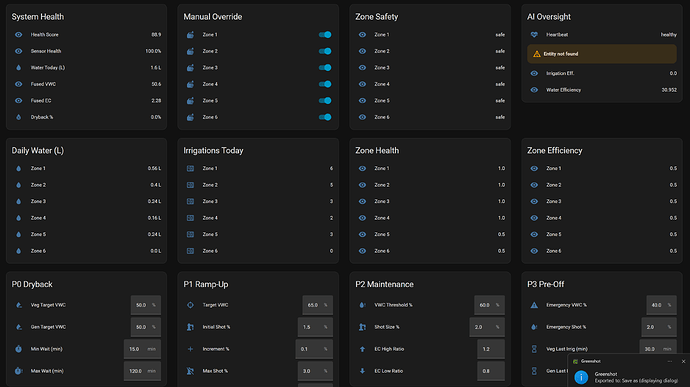Click the warning triangle in Entity not found
690x387 pixels.
(536, 54)
